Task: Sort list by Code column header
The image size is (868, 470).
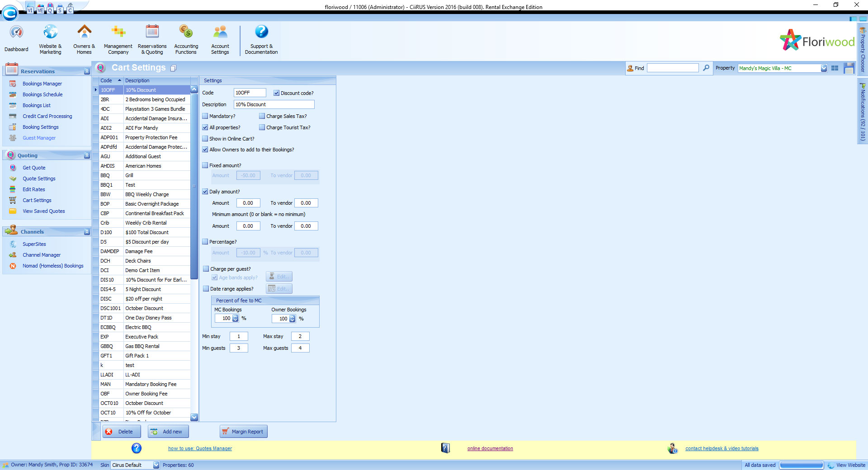Action: tap(111, 80)
